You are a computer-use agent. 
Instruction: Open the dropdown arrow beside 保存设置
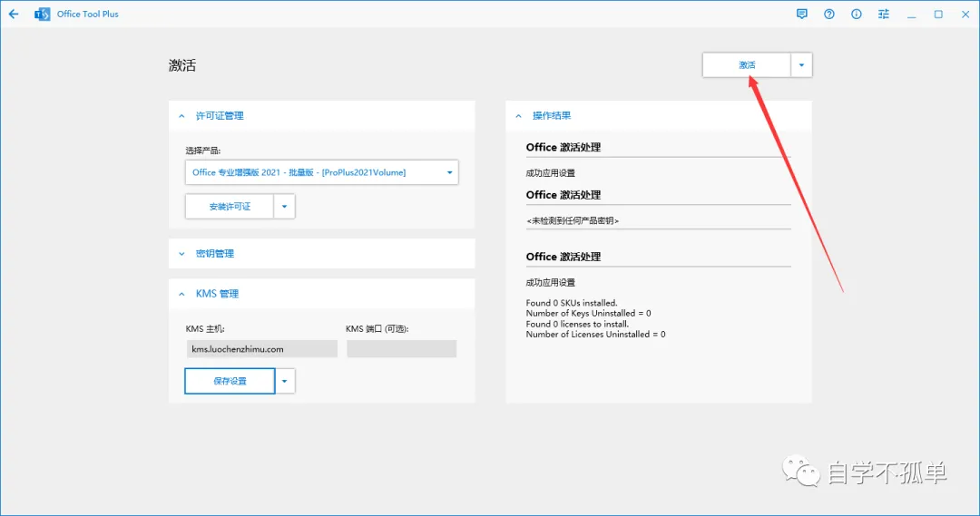click(284, 381)
